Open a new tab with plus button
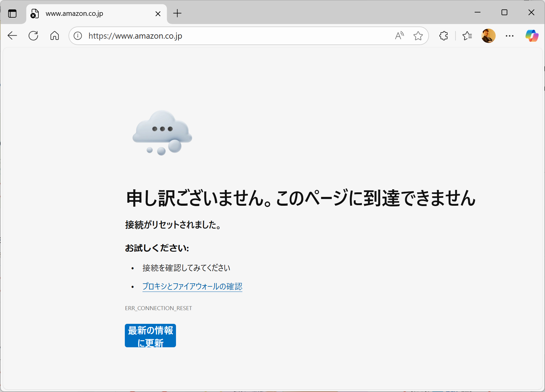Image resolution: width=545 pixels, height=392 pixels. pyautogui.click(x=177, y=13)
